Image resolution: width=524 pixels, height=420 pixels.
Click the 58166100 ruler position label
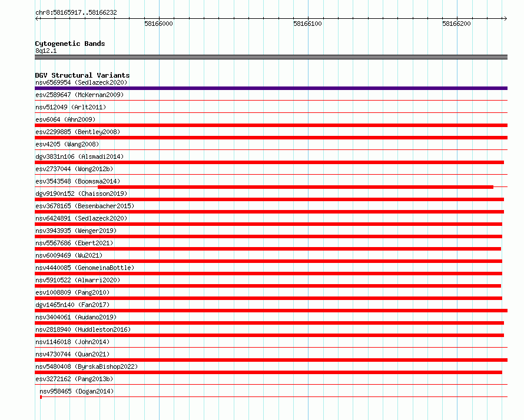click(307, 24)
